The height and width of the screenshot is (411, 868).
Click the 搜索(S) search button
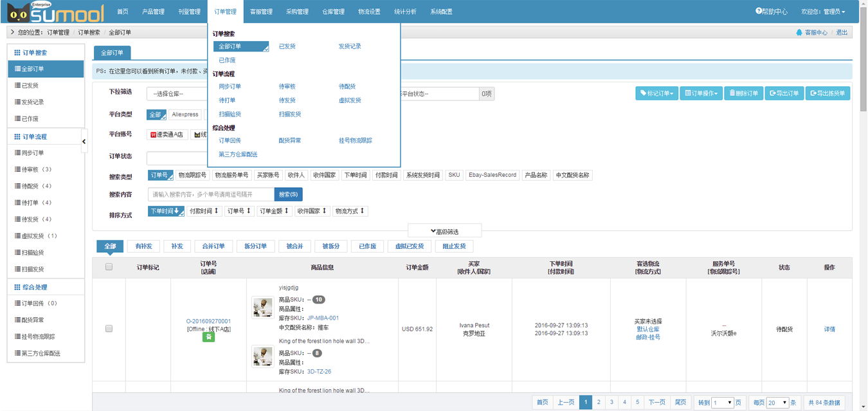tap(288, 194)
